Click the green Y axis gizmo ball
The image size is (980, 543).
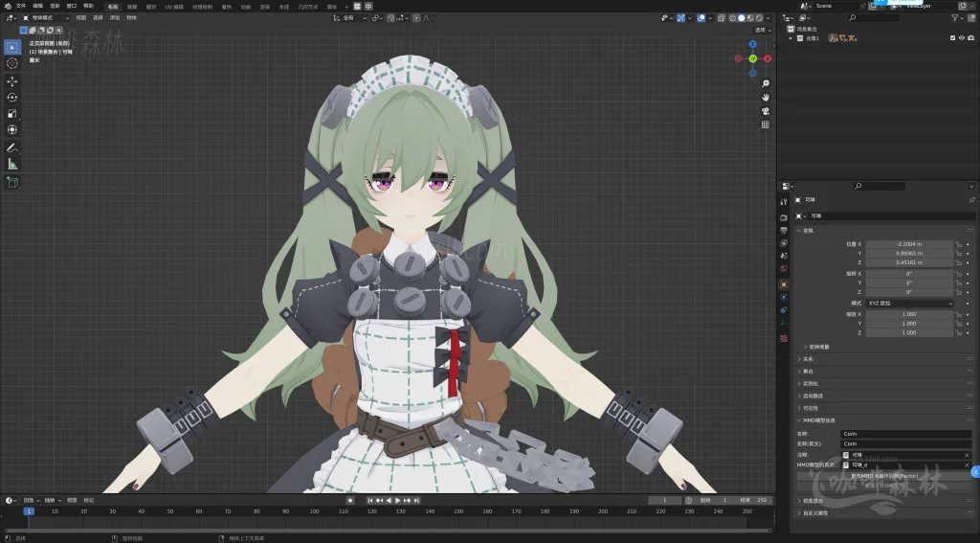coord(752,58)
